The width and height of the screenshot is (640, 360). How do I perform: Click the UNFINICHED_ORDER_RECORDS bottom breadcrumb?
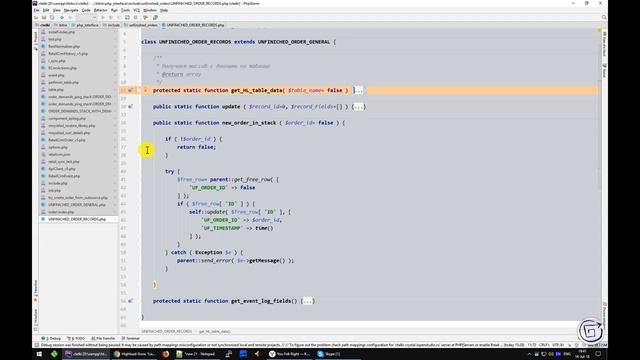pyautogui.click(x=167, y=331)
